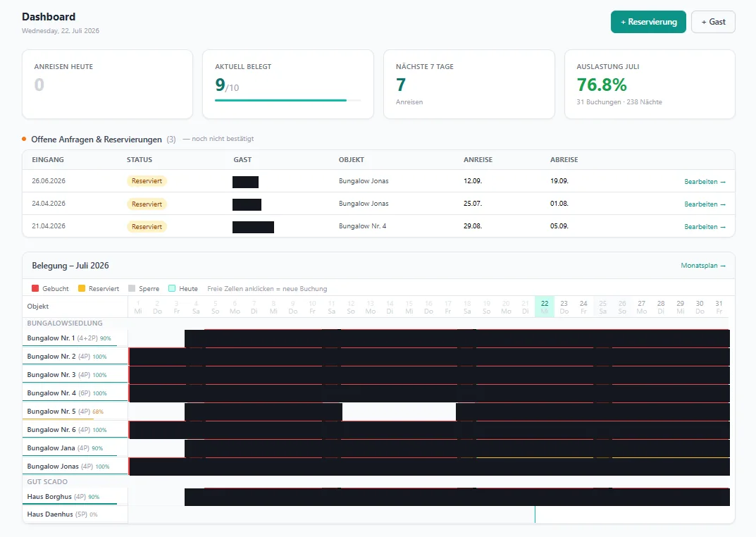Click the Aktuell Belegt progress bar

(288, 100)
